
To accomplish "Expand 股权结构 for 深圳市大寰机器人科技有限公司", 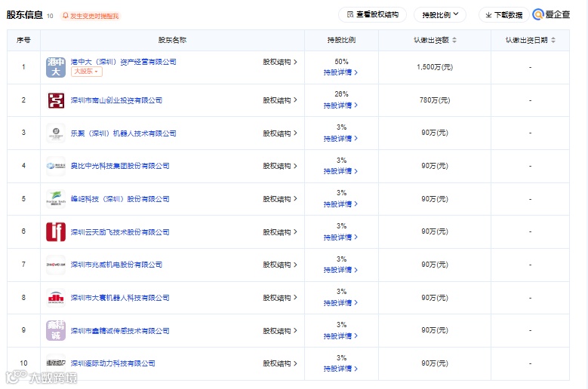I will click(280, 298).
